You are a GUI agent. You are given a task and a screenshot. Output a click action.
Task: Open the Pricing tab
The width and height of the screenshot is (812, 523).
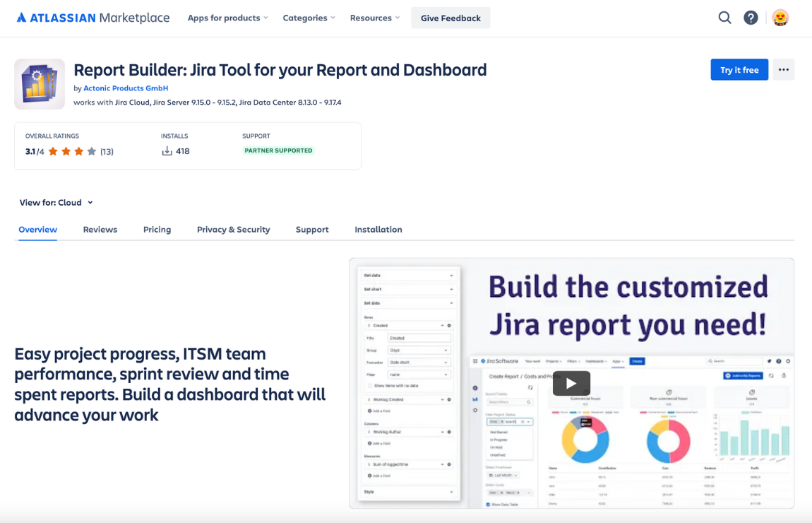click(x=157, y=229)
